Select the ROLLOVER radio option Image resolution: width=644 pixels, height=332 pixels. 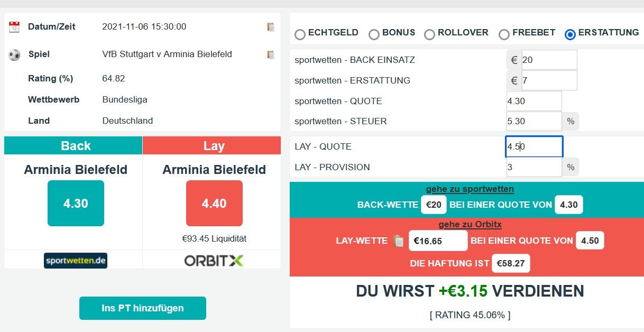(429, 34)
